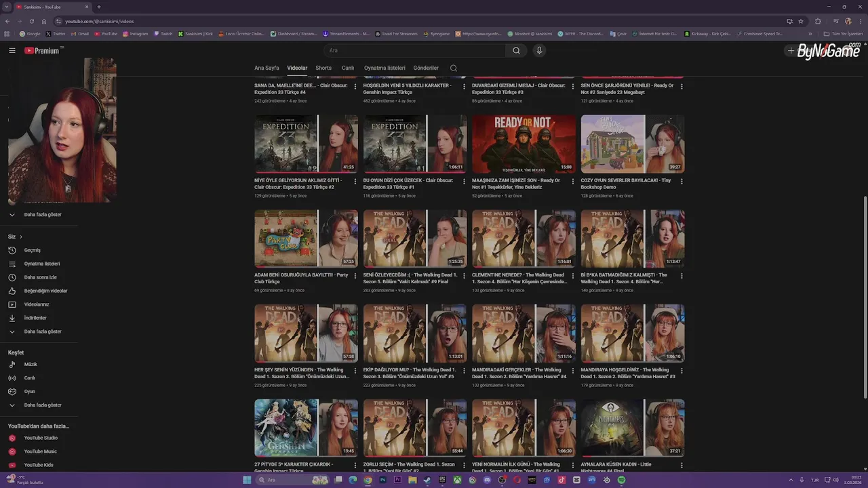Switch to Shorts channel tab

[x=323, y=68]
